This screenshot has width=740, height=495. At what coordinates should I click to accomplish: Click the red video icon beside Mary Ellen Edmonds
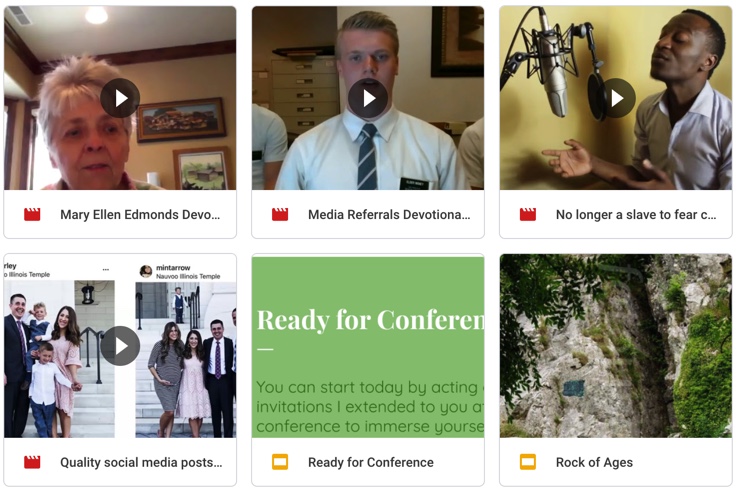(x=32, y=215)
